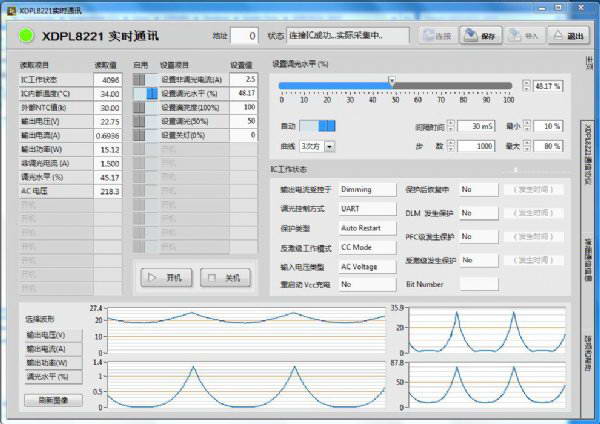Click IC工作状态 read value 4096
Screen dimensions: 600x424
click(108, 80)
